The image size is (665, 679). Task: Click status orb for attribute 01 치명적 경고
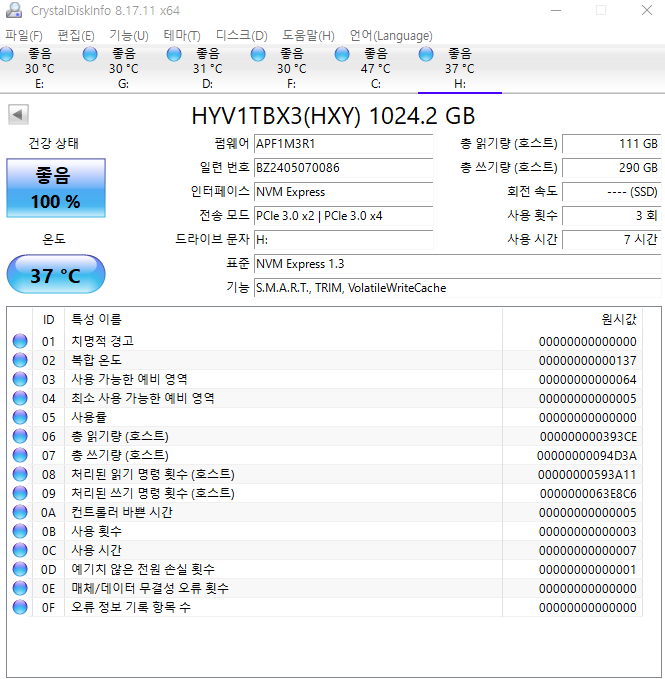(20, 341)
